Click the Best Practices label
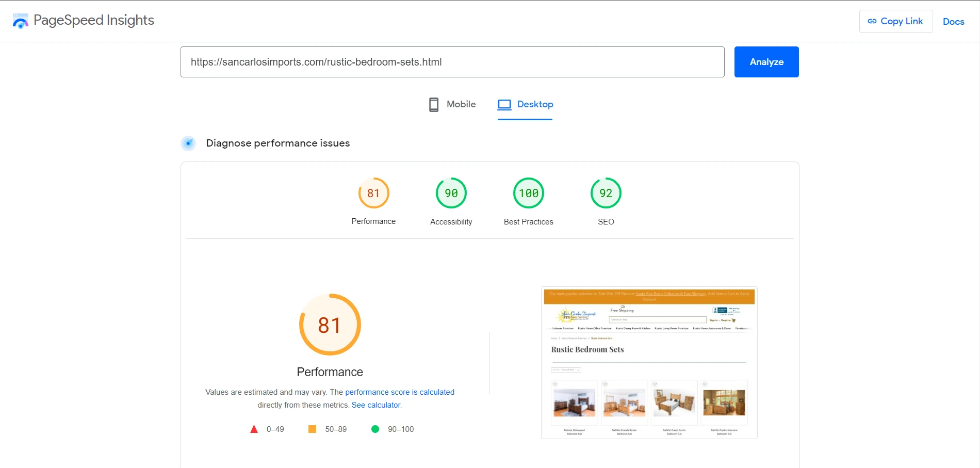The width and height of the screenshot is (980, 468). (x=529, y=222)
